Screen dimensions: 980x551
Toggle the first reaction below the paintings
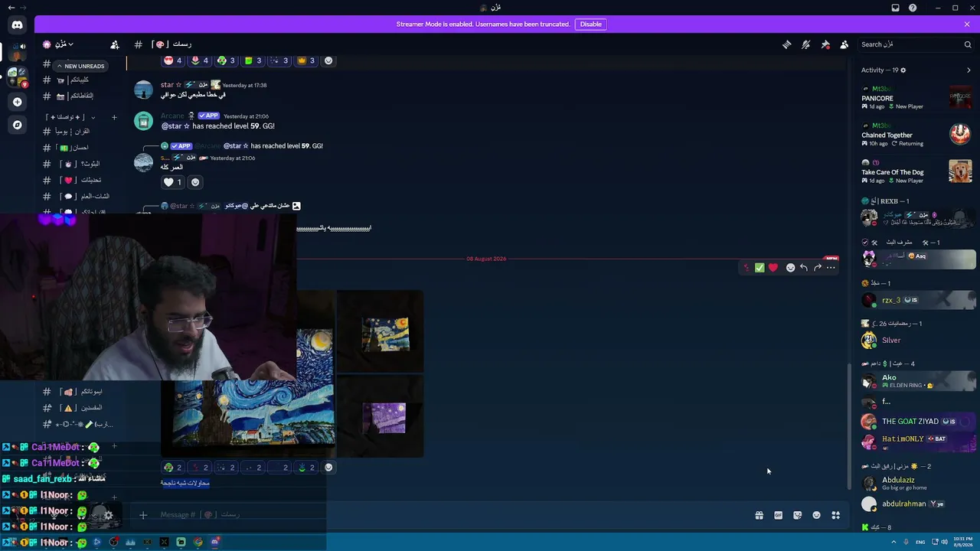172,468
